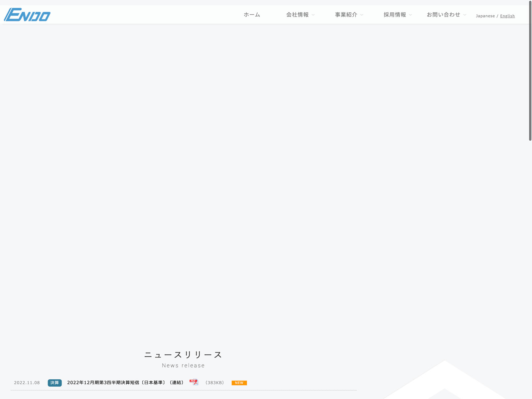Click the 2022.11.08 news date
Viewport: 532px width, 399px height.
point(27,383)
